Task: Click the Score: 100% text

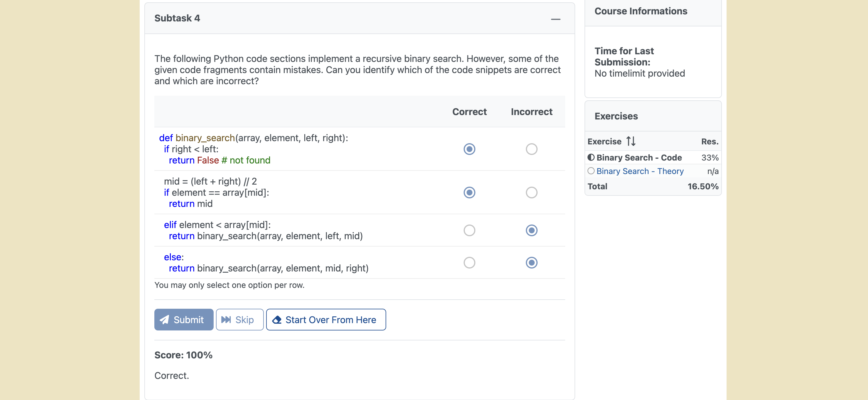Action: 183,355
